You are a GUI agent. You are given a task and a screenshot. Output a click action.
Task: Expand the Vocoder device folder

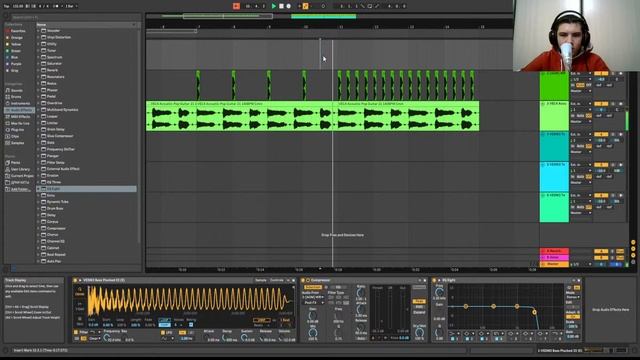point(38,31)
